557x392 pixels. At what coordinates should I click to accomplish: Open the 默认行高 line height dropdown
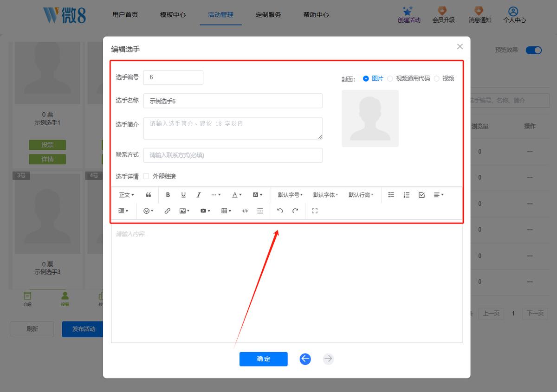(x=361, y=195)
